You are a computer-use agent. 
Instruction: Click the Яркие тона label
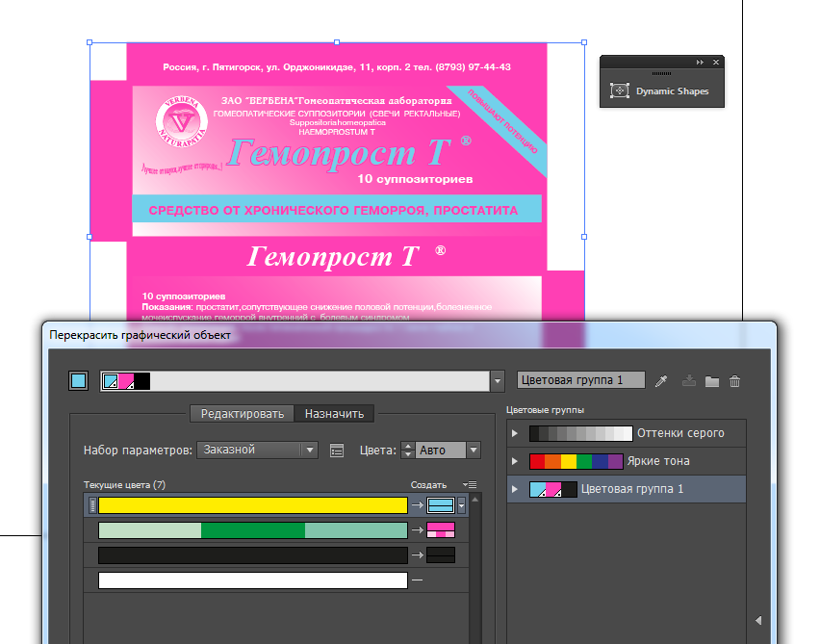click(658, 461)
